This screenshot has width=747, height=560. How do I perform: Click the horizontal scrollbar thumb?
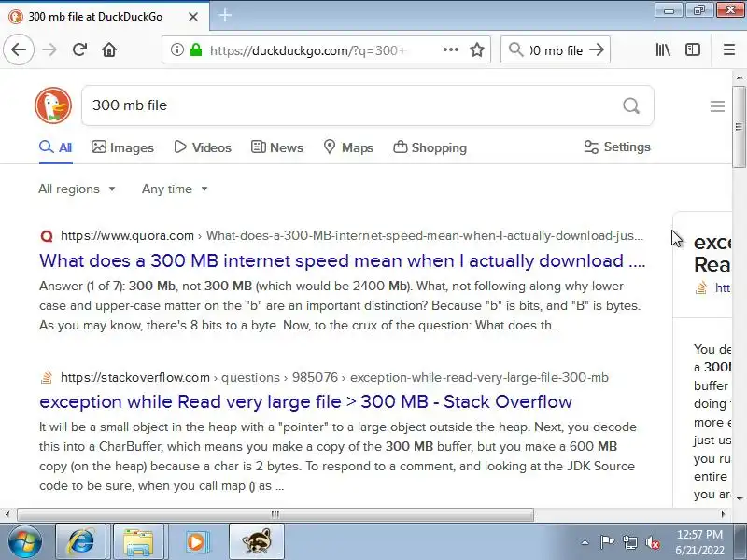click(275, 515)
